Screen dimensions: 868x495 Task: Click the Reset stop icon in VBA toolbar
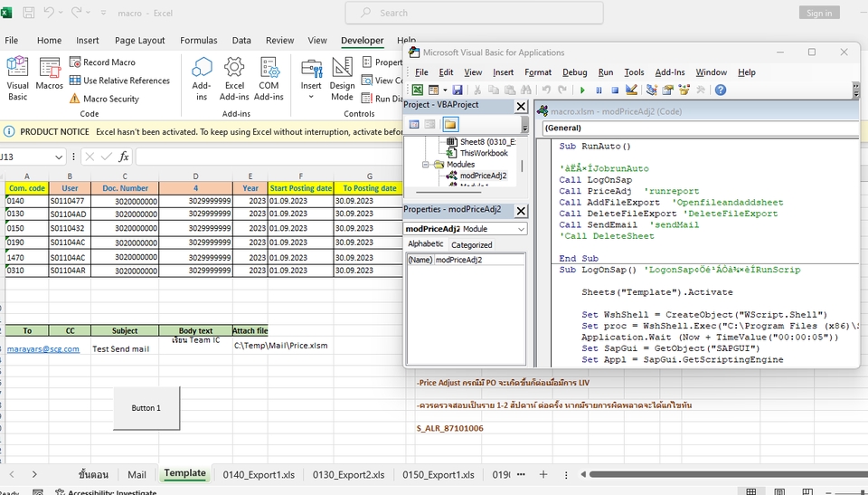click(615, 90)
